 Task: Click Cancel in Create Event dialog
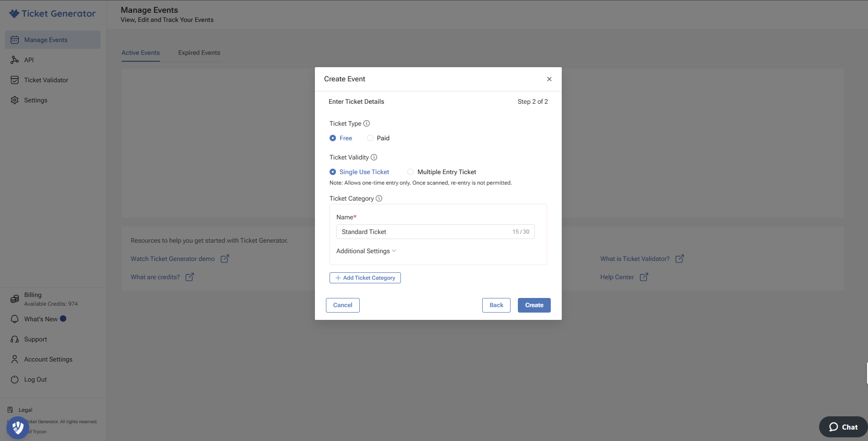(x=342, y=305)
